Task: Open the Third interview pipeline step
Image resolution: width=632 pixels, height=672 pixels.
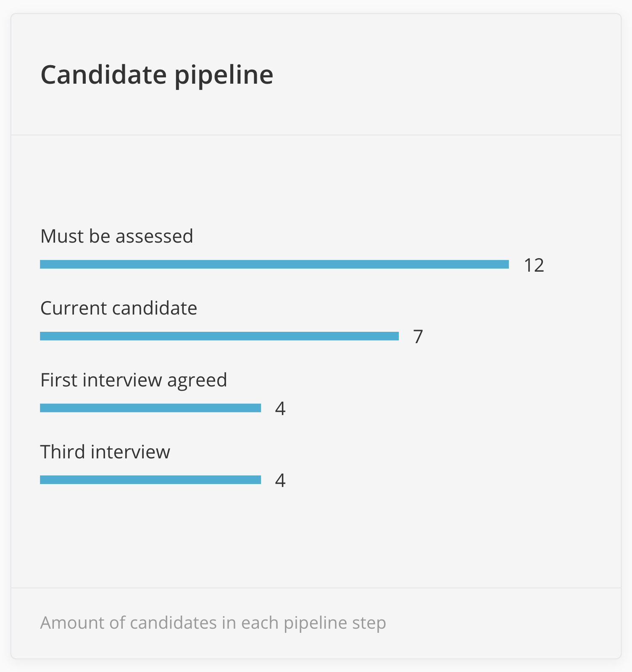Action: tap(105, 452)
